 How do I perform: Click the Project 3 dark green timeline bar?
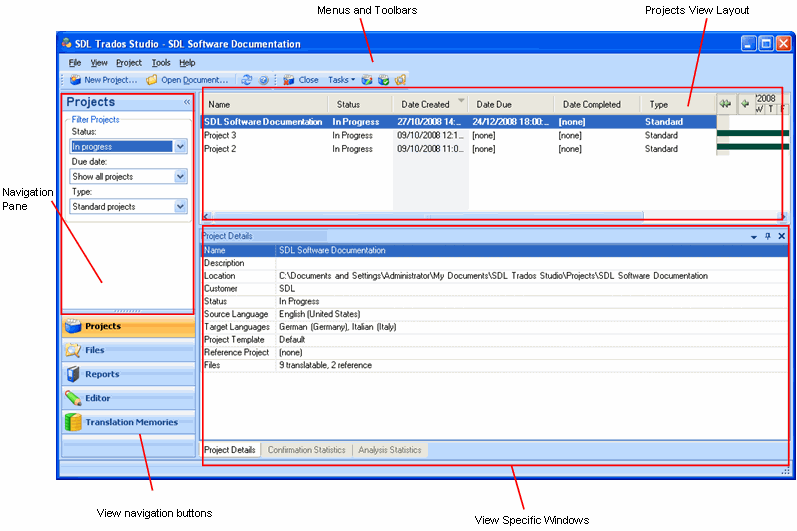pyautogui.click(x=753, y=133)
